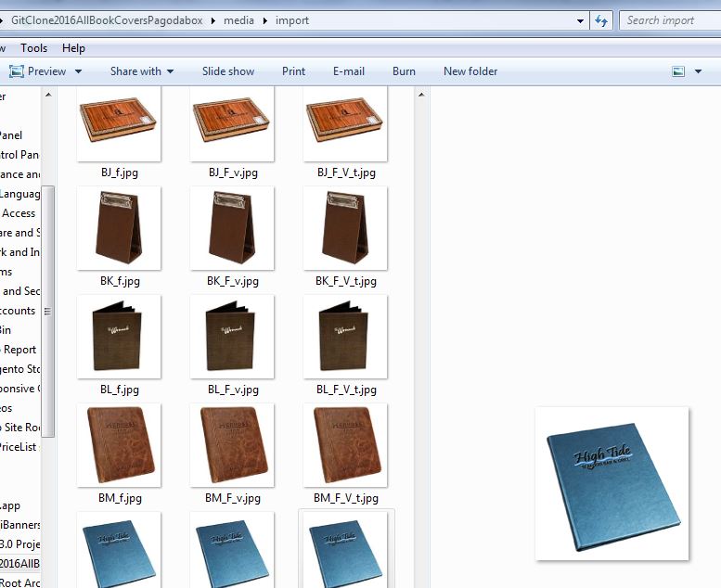The image size is (721, 588).
Task: Select BM_F_v.jpg thumbnail
Action: [232, 445]
